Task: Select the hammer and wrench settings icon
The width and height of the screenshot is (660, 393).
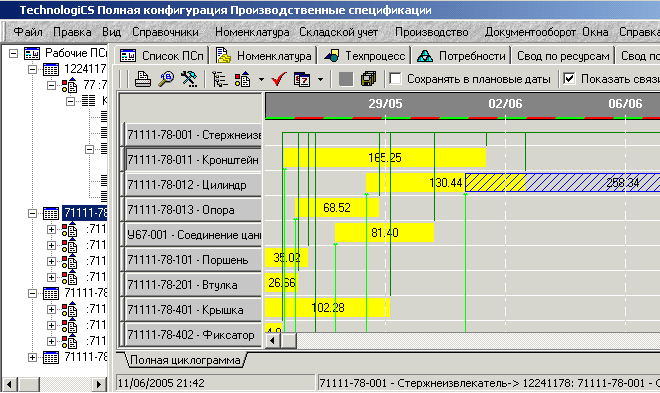Action: (x=189, y=79)
